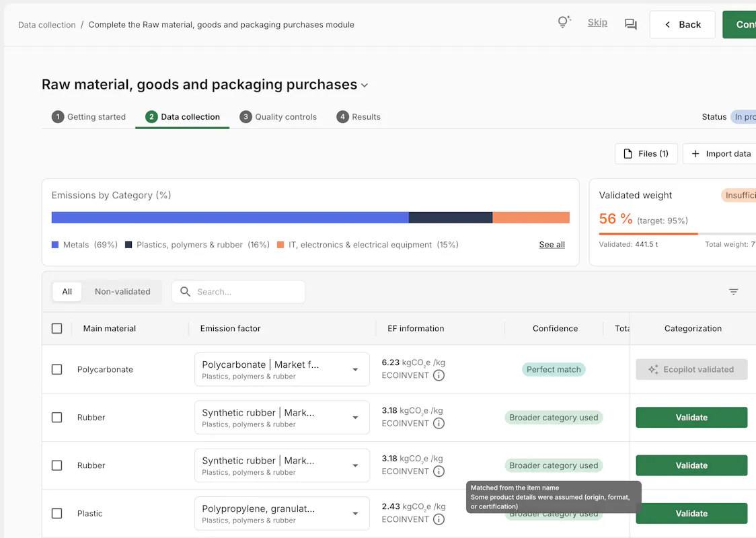Click the lightbulb tips icon
The height and width of the screenshot is (538, 756).
coord(564,22)
